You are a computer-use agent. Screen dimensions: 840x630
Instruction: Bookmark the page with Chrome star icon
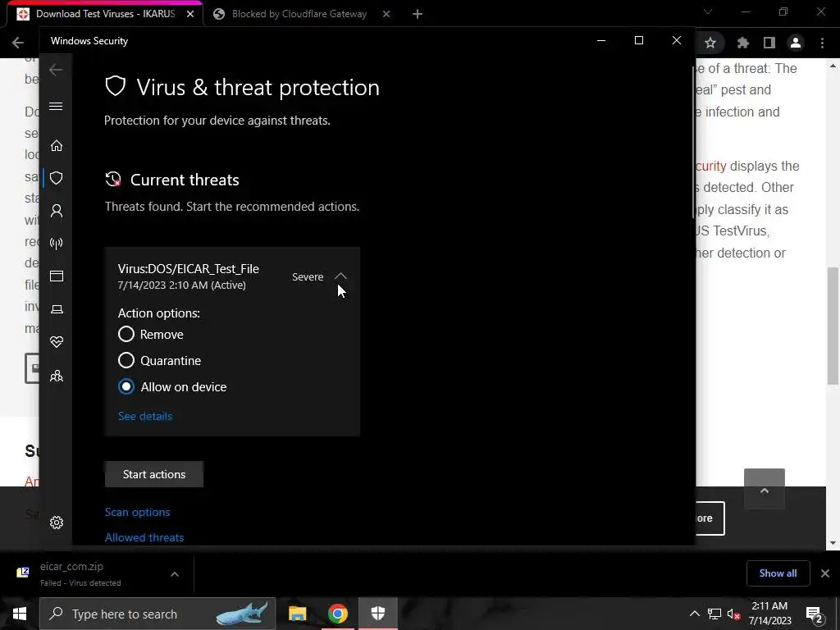pyautogui.click(x=710, y=43)
